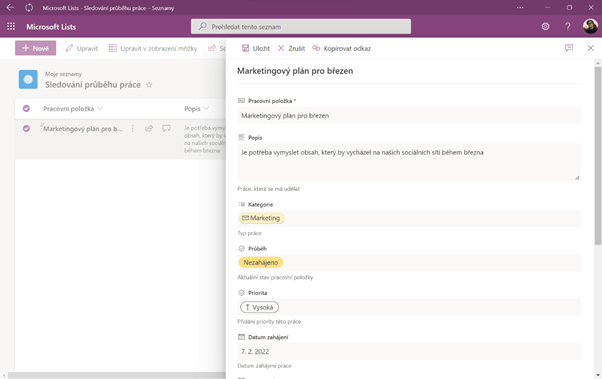Open the comments pane icon
The width and height of the screenshot is (602, 379).
[569, 48]
